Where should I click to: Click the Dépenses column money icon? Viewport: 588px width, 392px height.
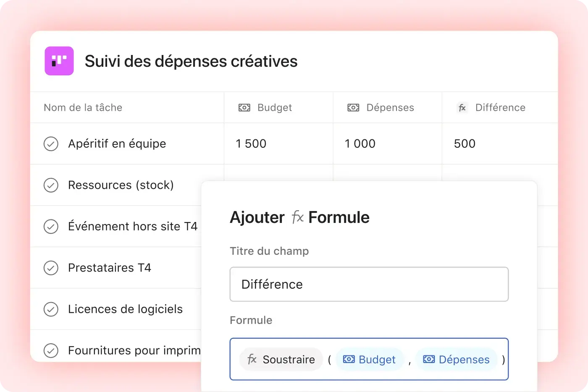coord(353,108)
